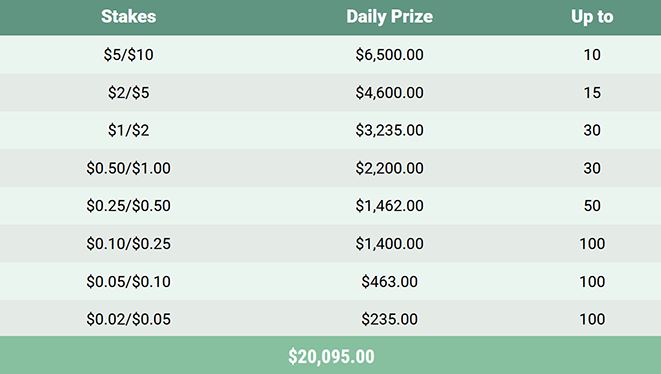Select the $0.25/$0.50 stakes cell
Viewport: 661px width, 374px height.
[129, 205]
